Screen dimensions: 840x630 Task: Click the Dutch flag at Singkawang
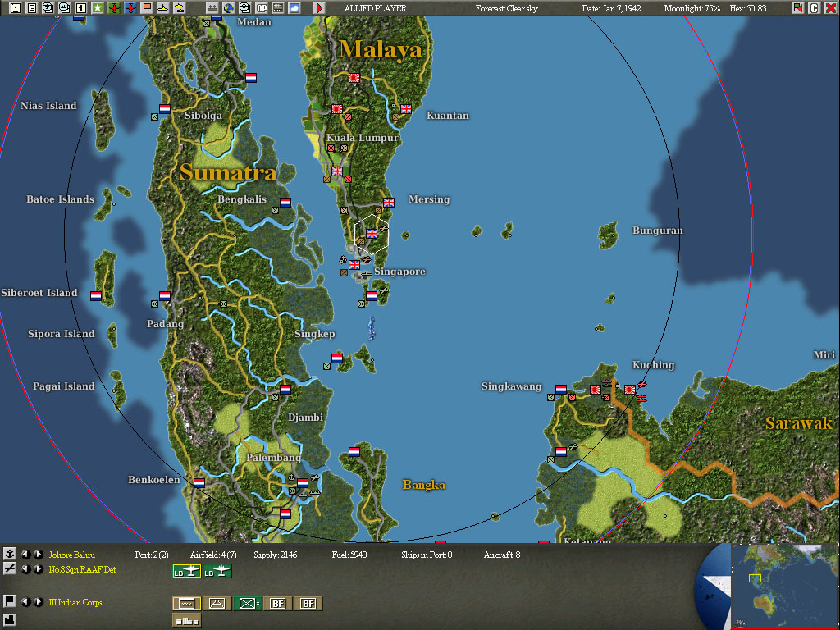coord(561,389)
